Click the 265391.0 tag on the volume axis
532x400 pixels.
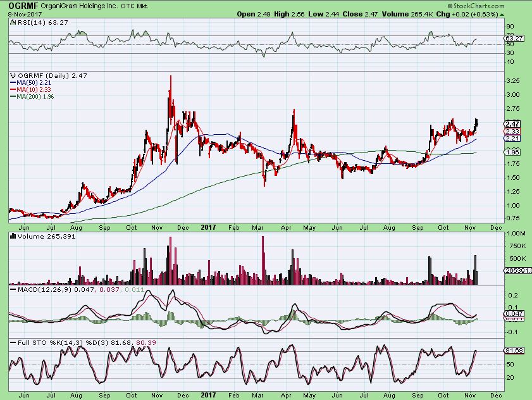(x=517, y=271)
